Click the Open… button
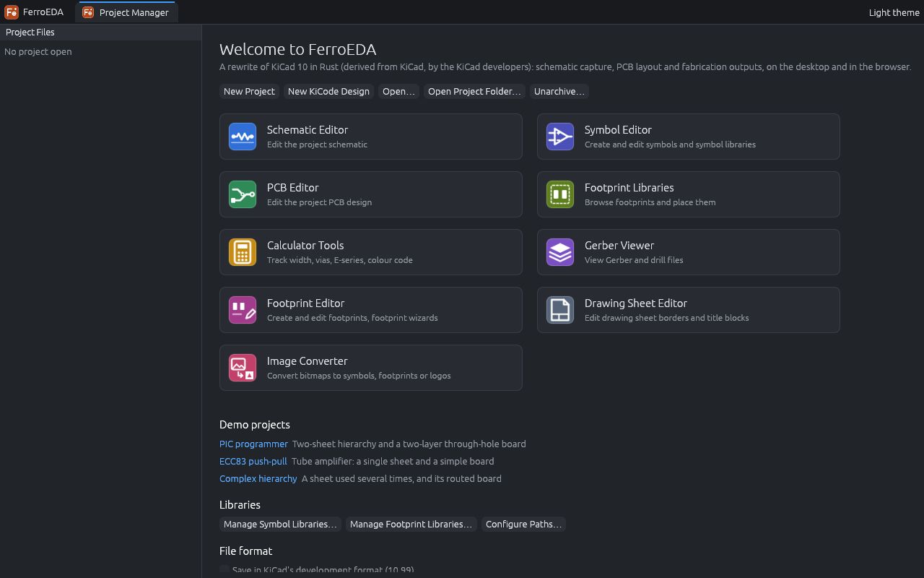This screenshot has height=578, width=924. click(398, 91)
